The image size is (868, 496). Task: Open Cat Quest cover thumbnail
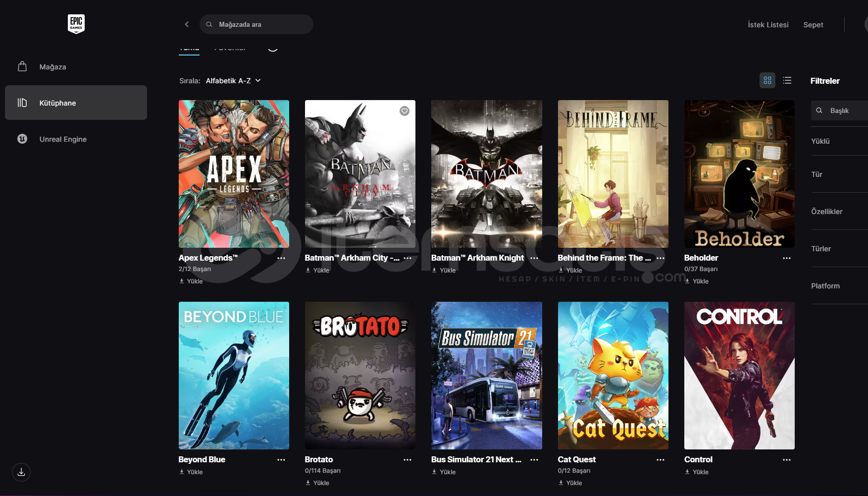(x=613, y=376)
